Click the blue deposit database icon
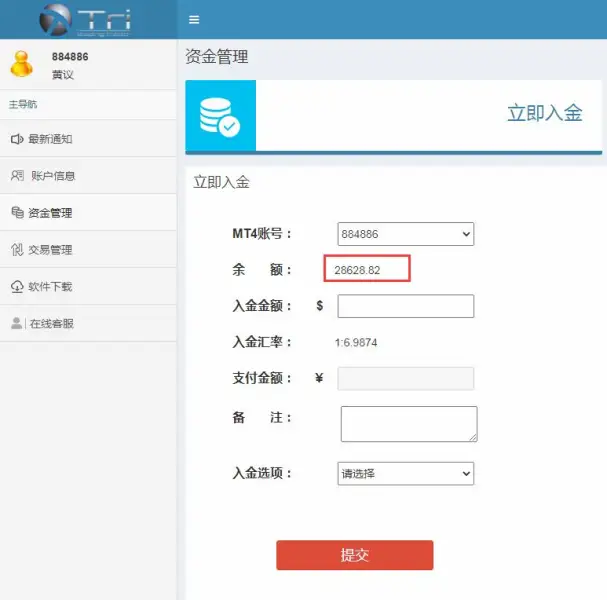 pyautogui.click(x=220, y=115)
